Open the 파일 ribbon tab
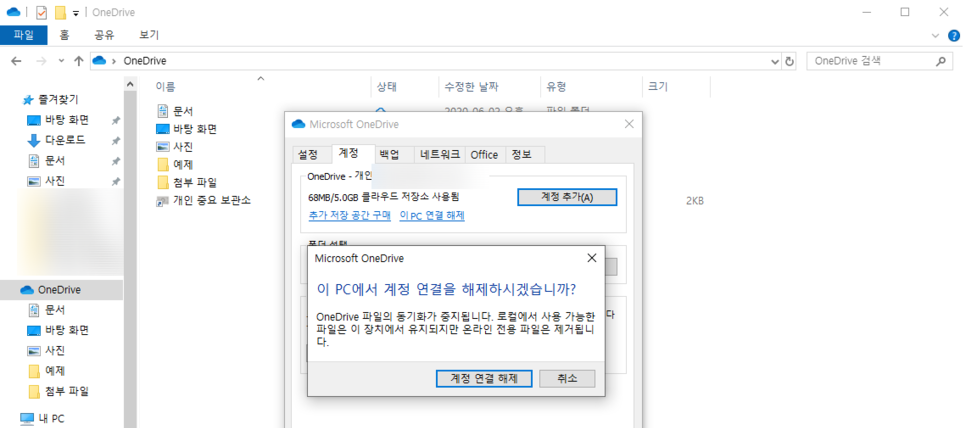 coord(23,35)
